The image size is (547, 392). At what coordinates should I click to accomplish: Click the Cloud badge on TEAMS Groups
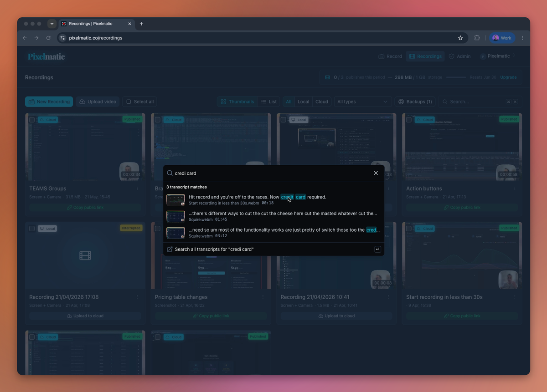click(47, 120)
